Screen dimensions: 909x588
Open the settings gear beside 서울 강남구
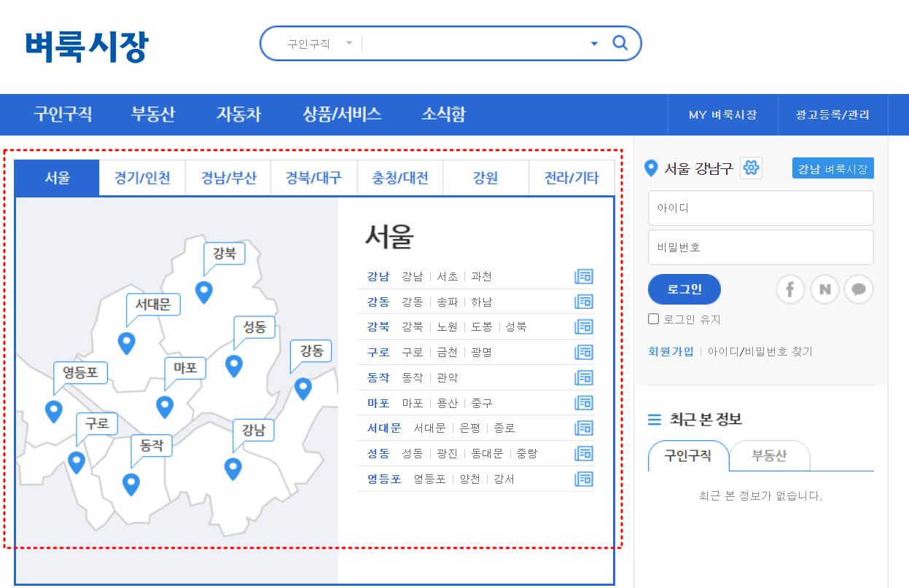pyautogui.click(x=751, y=168)
